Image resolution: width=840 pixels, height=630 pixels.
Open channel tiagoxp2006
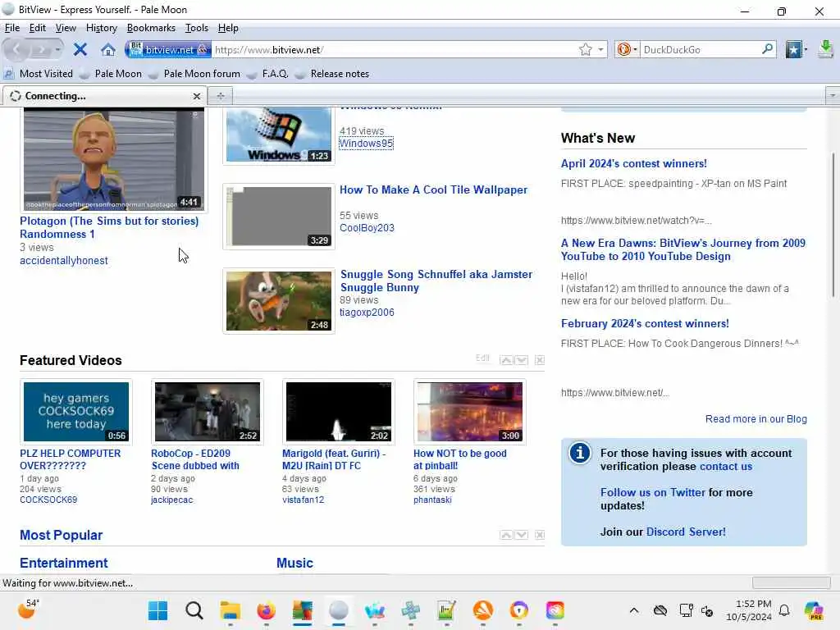(367, 313)
